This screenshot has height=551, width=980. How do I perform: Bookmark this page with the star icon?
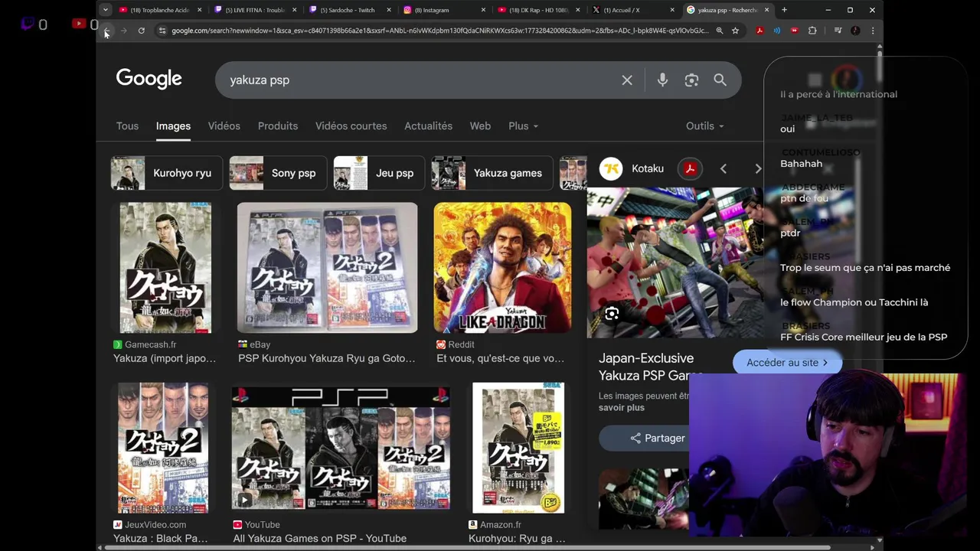point(735,31)
